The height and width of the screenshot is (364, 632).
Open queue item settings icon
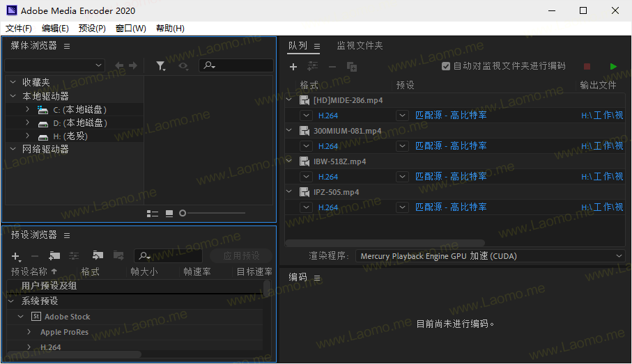tap(312, 66)
